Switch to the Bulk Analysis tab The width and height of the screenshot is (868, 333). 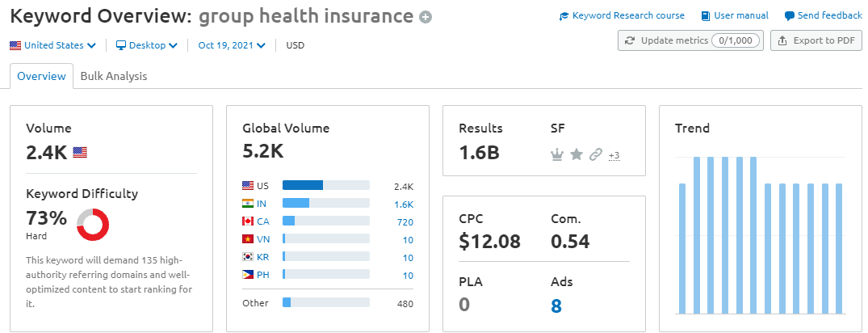(x=114, y=76)
